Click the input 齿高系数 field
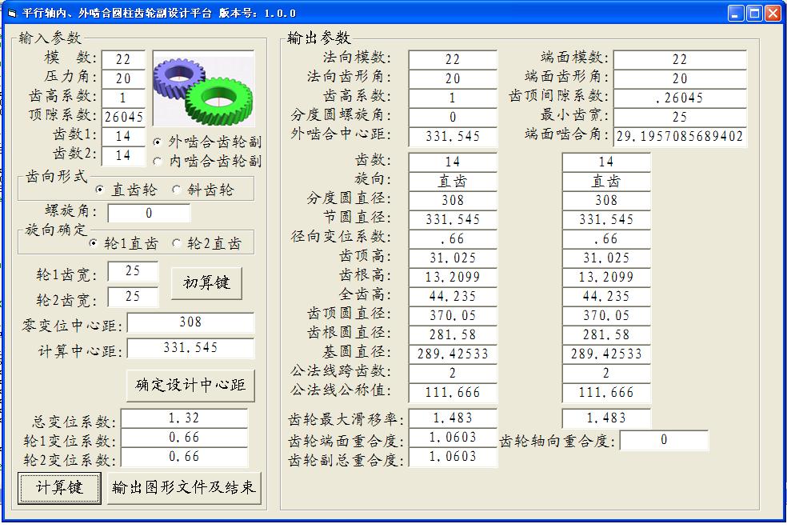The height and width of the screenshot is (532, 787). [x=123, y=98]
